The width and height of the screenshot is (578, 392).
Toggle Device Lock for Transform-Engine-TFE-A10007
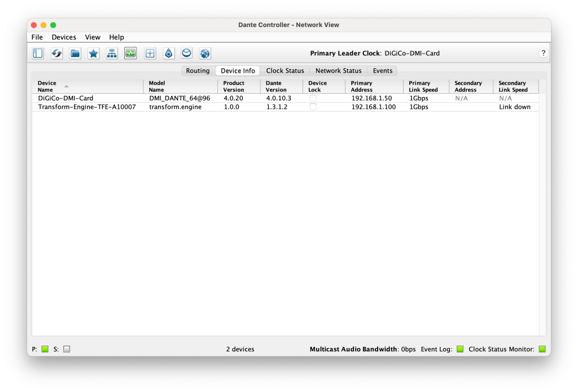313,107
